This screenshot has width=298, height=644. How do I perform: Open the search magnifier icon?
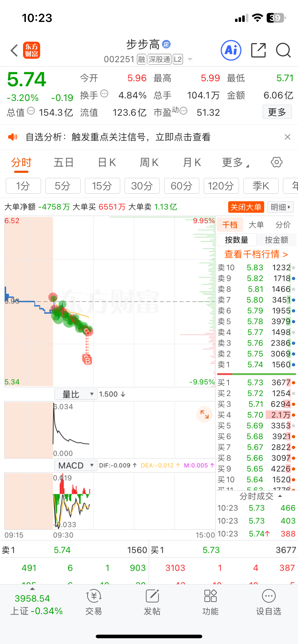[283, 50]
